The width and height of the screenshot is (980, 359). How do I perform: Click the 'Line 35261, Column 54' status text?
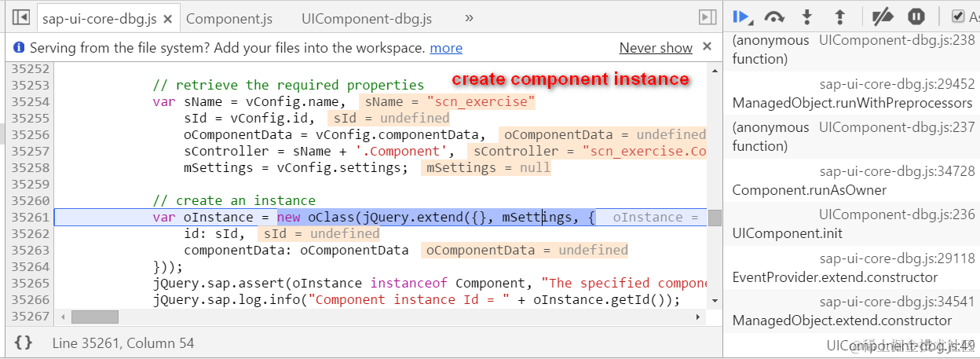point(123,343)
